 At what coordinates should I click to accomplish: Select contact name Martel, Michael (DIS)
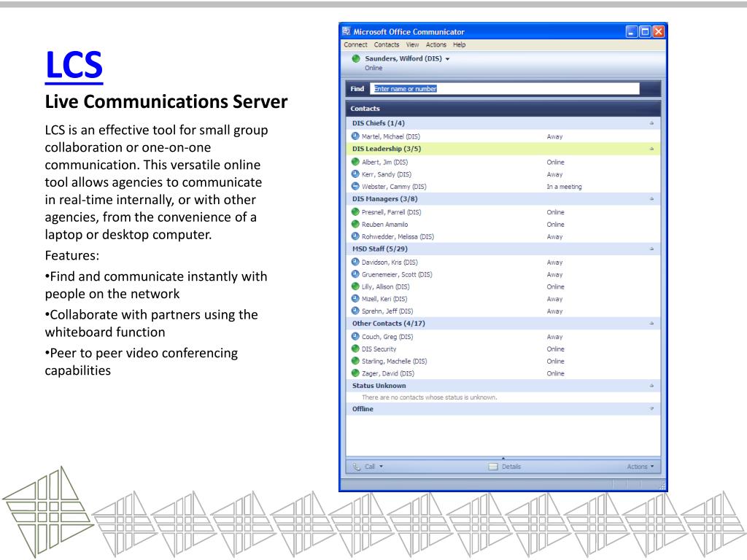point(391,136)
